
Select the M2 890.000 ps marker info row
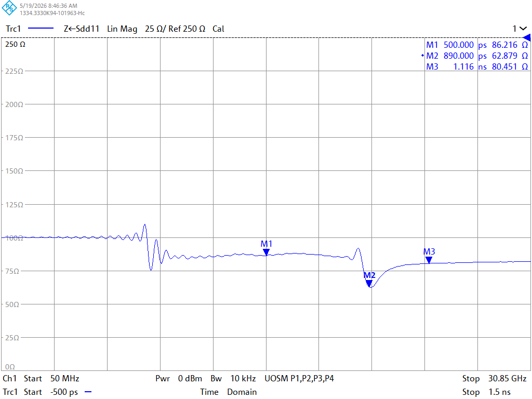coord(477,56)
